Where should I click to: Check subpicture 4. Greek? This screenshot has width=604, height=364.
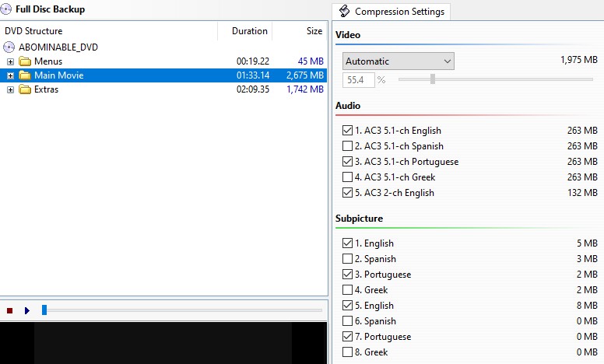click(347, 290)
